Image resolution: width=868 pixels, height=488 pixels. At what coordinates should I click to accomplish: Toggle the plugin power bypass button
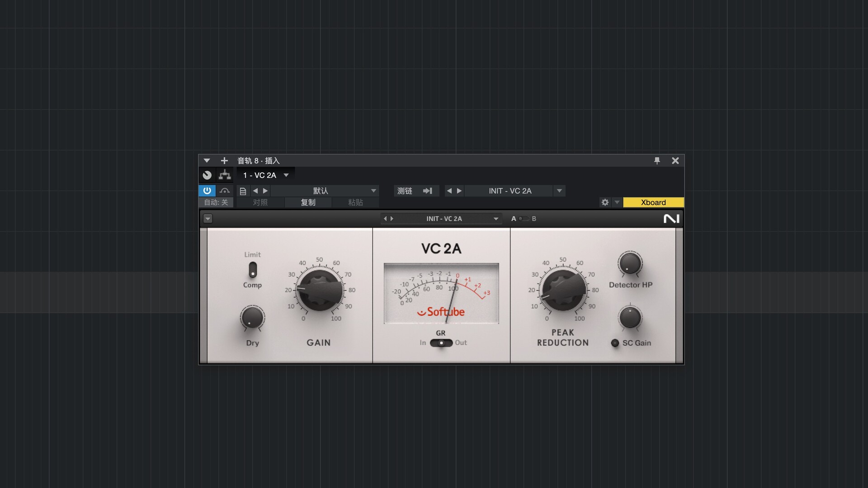(x=207, y=191)
